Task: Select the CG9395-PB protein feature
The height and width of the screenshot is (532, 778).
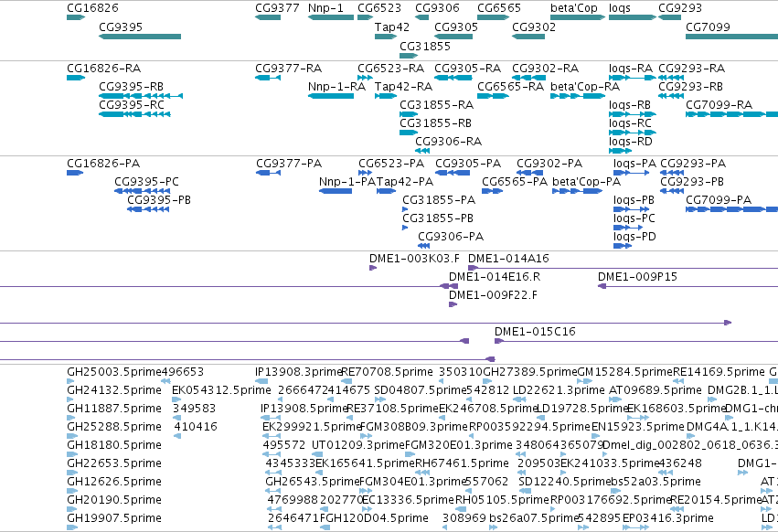Action: [148, 209]
